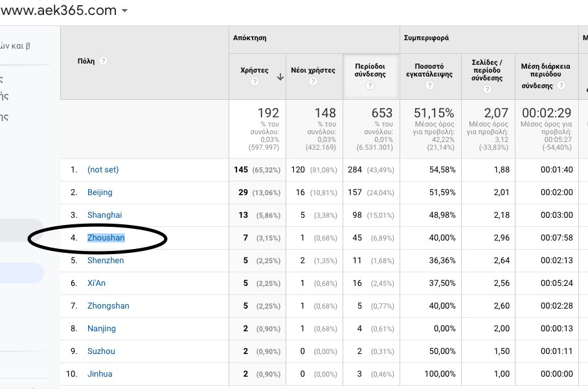Click the Nanjing city link
Viewport: 588px width, 389px height.
(x=102, y=329)
